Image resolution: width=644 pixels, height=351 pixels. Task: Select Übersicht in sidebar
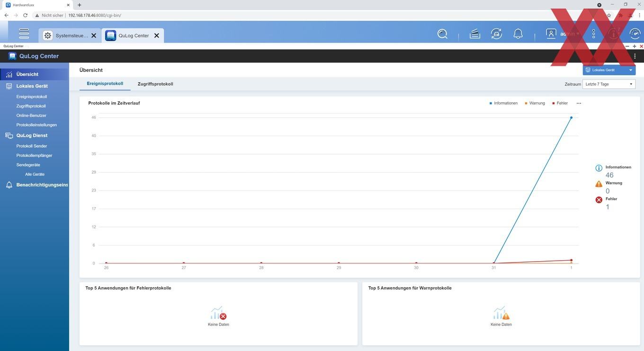(35, 74)
